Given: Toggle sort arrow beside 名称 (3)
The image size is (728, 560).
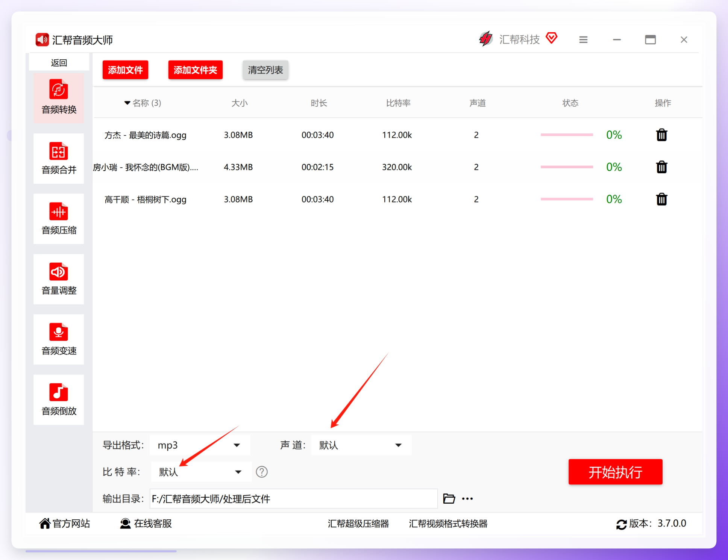Looking at the screenshot, I should tap(127, 103).
